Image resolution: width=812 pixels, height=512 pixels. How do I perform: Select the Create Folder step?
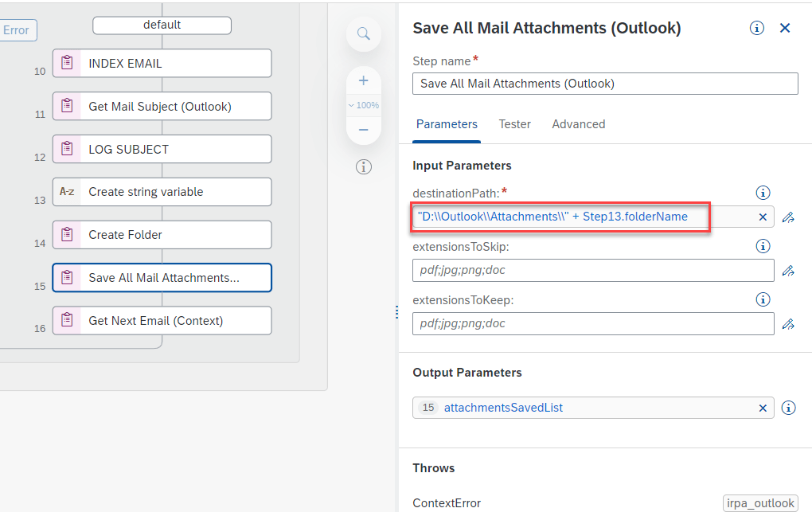pyautogui.click(x=162, y=235)
